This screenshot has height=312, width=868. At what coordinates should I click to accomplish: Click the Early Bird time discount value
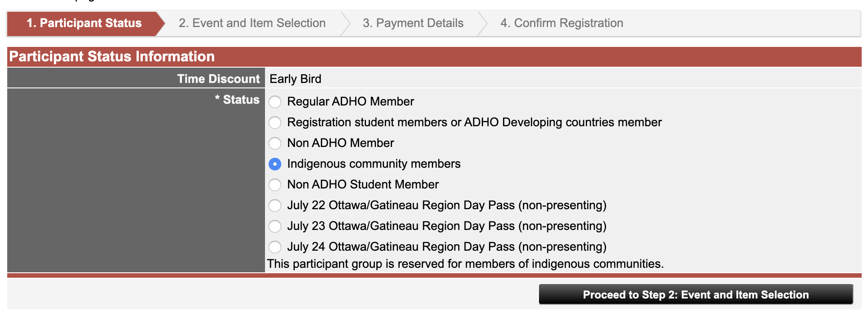[295, 79]
